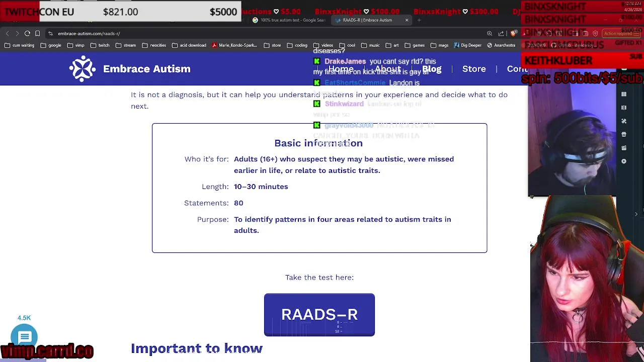Open the Store menu item
This screenshot has height=362, width=644.
coord(474,69)
